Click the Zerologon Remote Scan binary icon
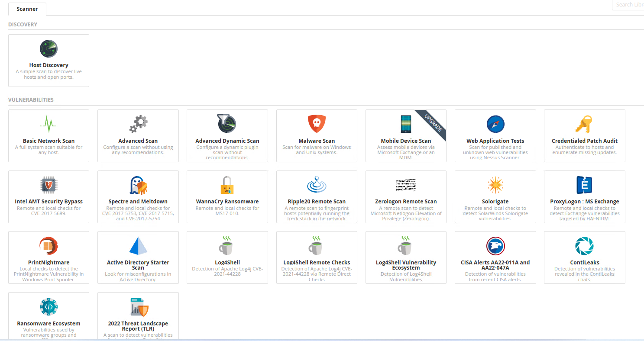 click(x=406, y=185)
